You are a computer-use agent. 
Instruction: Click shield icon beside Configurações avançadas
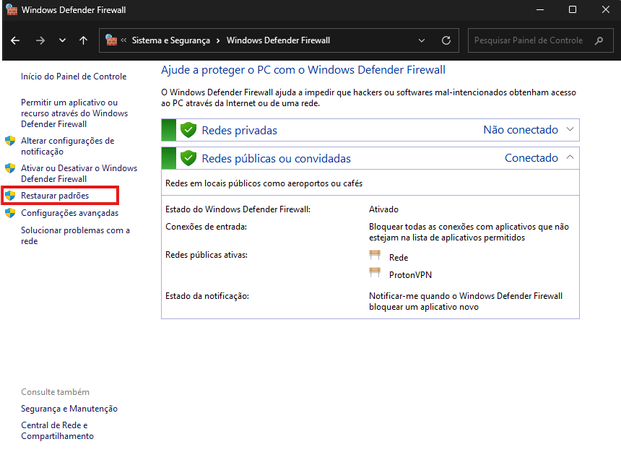[x=10, y=213]
